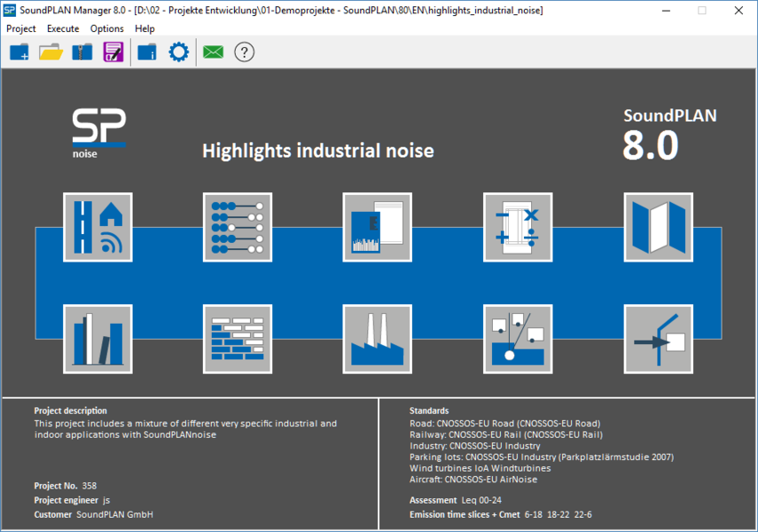Open project info folder icon

147,52
